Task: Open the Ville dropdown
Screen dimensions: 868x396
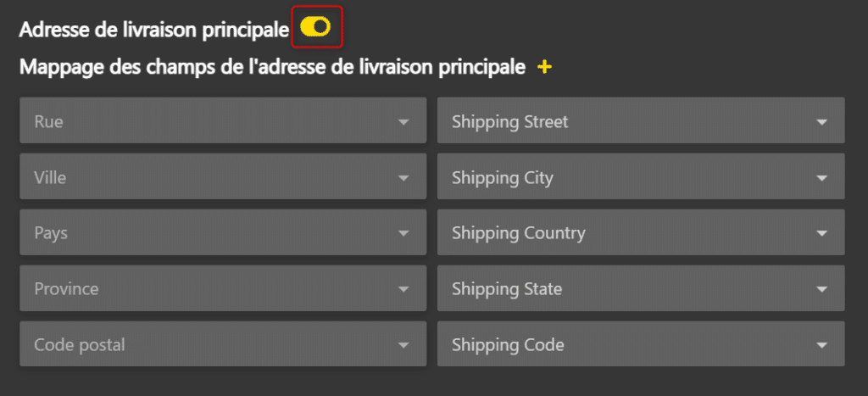Action: tap(222, 177)
